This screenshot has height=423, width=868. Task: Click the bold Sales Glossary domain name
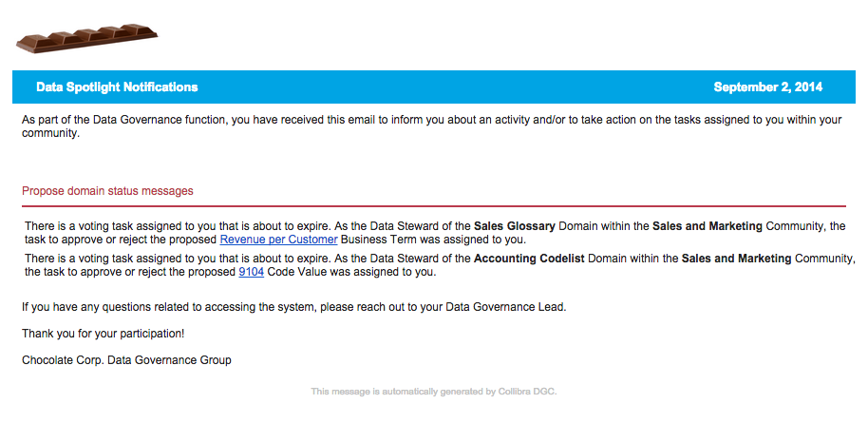click(x=515, y=226)
